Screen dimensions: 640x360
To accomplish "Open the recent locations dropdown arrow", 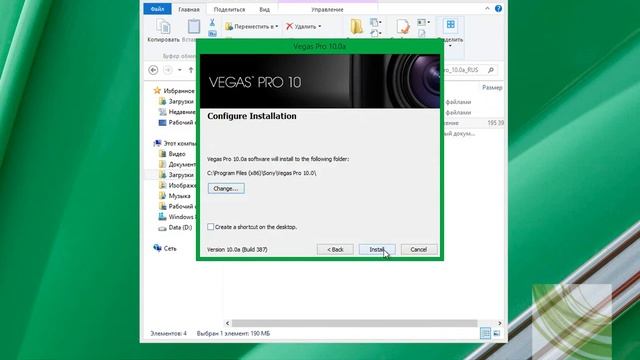I will [x=180, y=70].
